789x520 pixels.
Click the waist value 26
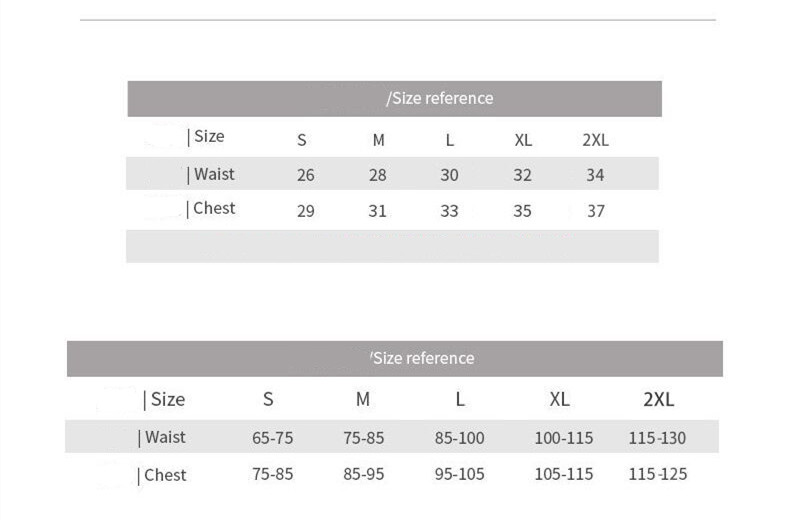click(306, 175)
